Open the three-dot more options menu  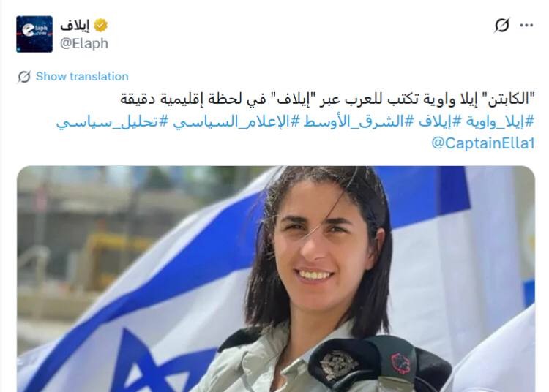click(x=526, y=25)
